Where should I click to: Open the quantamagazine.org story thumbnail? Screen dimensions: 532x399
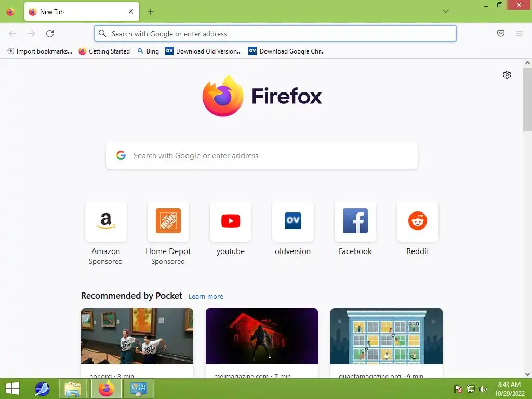click(387, 336)
